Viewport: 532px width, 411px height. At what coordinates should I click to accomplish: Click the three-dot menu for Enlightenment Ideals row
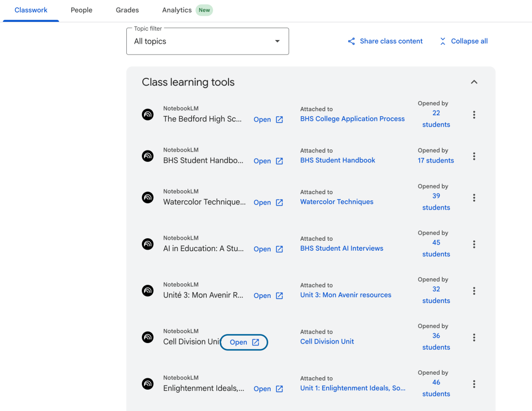(x=474, y=384)
